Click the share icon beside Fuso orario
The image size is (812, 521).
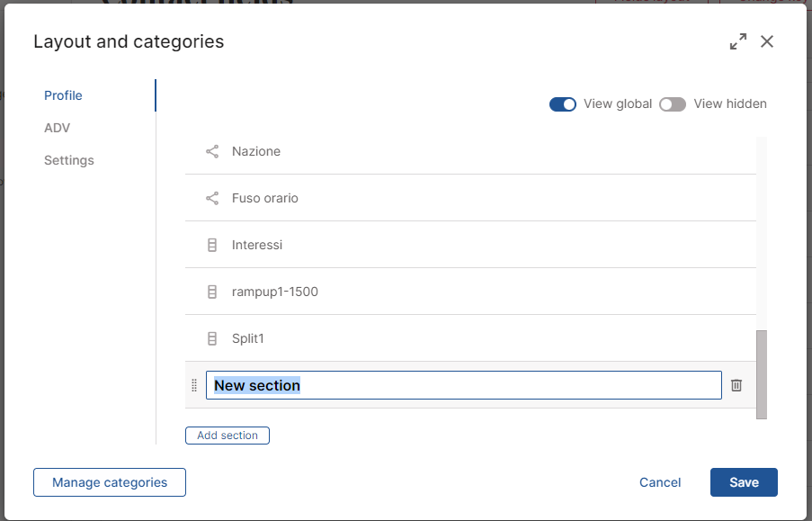[212, 198]
